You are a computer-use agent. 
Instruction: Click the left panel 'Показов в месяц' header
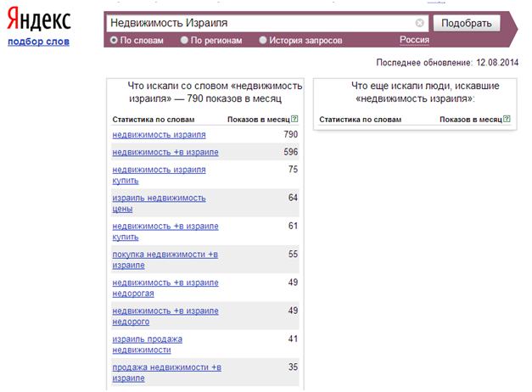(259, 120)
